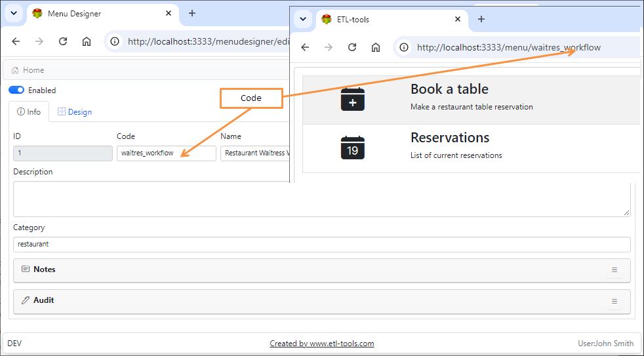644x356 pixels.
Task: Expand the Audit panel header
Action: point(321,301)
